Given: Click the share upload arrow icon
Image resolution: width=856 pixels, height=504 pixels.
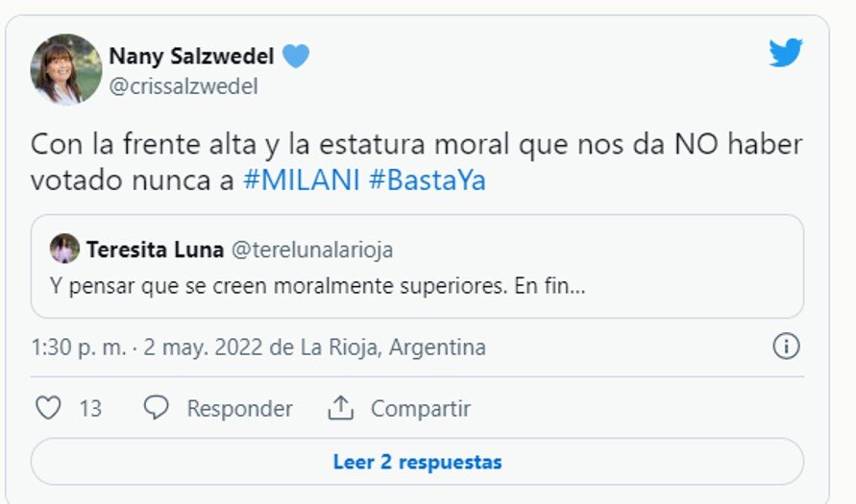Looking at the screenshot, I should click(341, 407).
